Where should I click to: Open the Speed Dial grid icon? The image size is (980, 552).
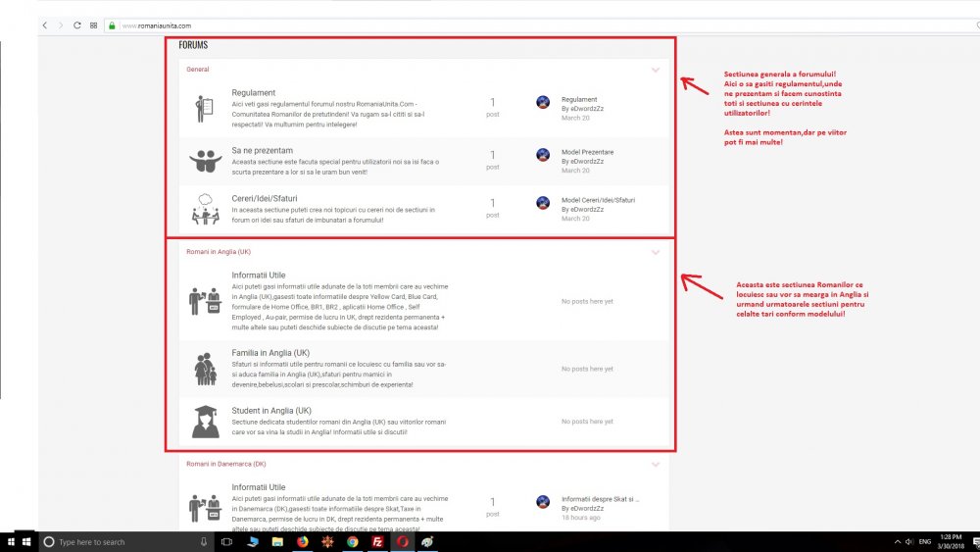[93, 25]
